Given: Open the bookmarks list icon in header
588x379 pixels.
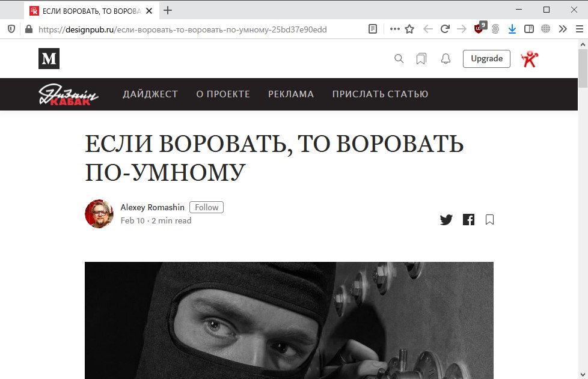Looking at the screenshot, I should pyautogui.click(x=421, y=59).
